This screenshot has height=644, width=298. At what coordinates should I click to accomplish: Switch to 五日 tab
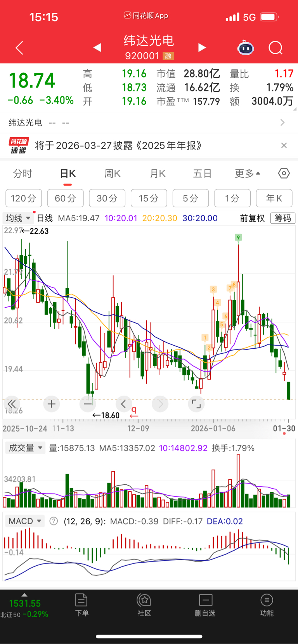tap(203, 174)
